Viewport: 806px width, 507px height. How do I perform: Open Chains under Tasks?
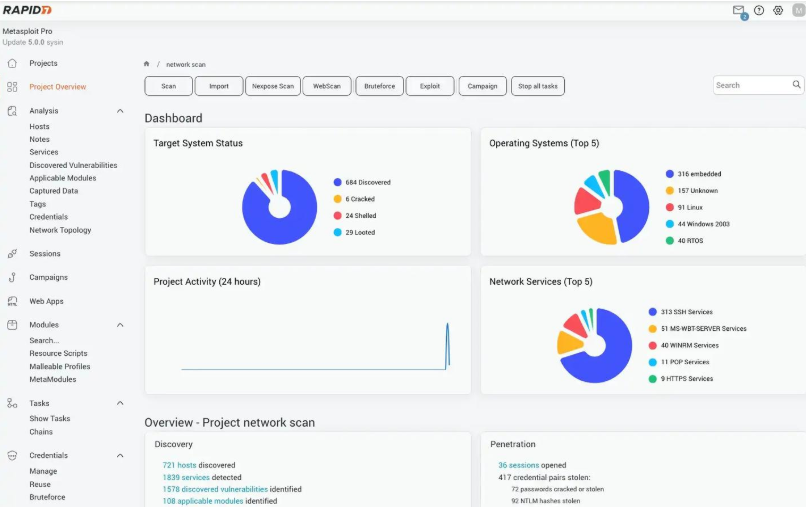pos(41,432)
